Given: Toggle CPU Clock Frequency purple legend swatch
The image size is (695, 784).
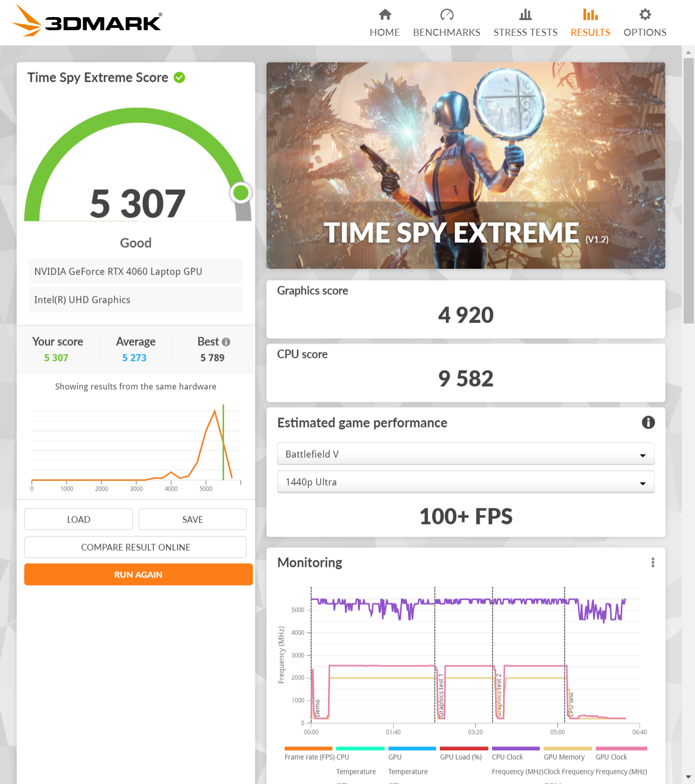Looking at the screenshot, I should 516,749.
